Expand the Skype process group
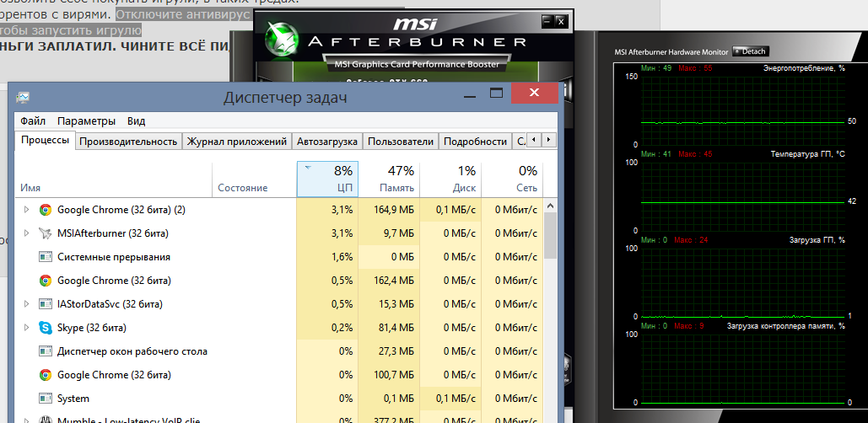Screen dimensions: 868x423 (x=26, y=328)
